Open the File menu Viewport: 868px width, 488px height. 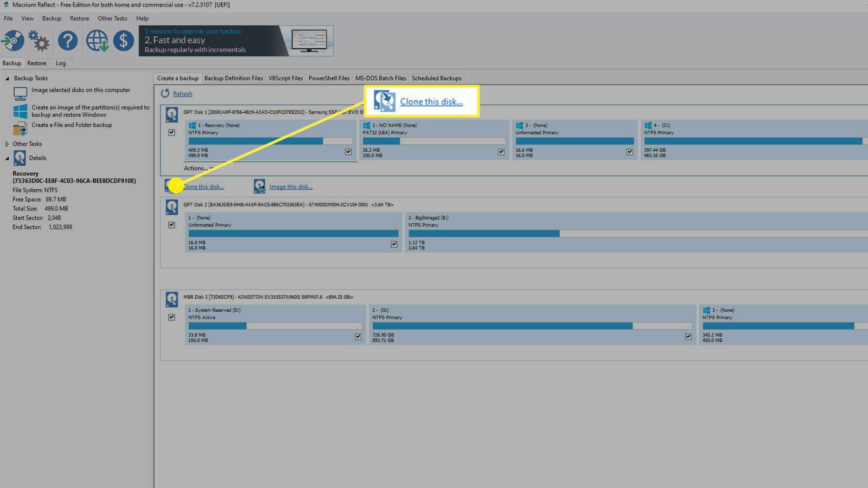pyautogui.click(x=8, y=18)
